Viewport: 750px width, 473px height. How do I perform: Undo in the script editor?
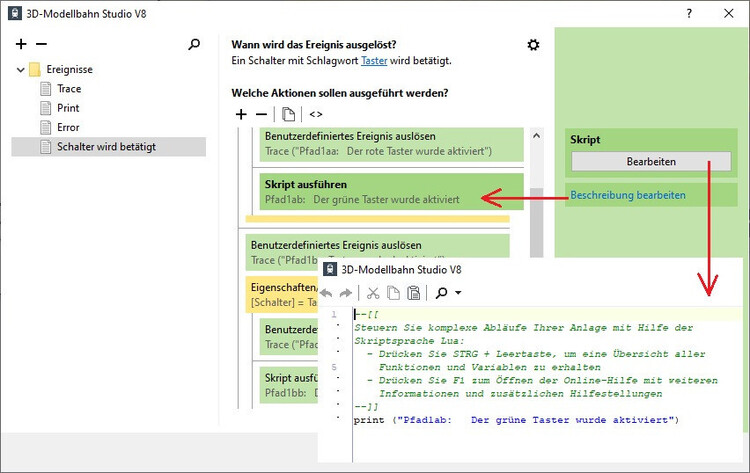tap(326, 293)
